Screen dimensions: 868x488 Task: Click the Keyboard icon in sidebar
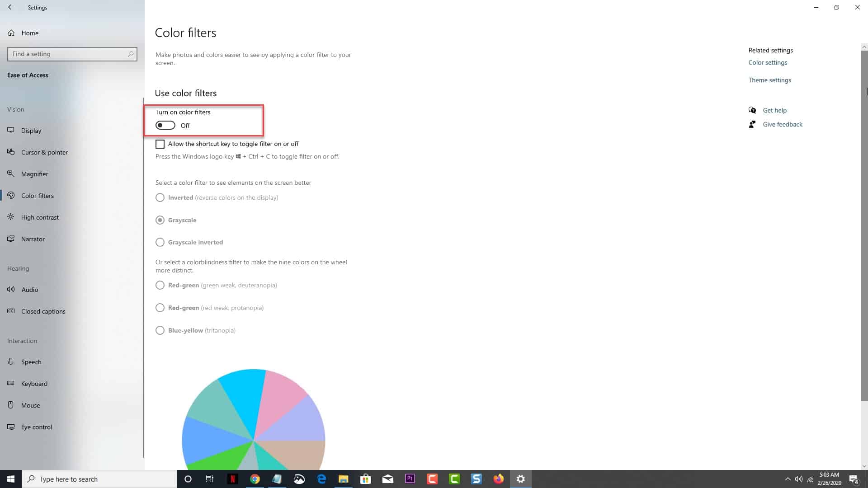(x=11, y=383)
